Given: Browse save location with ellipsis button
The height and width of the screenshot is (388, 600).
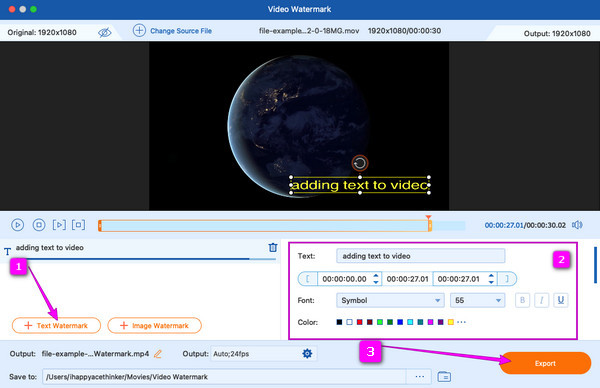Looking at the screenshot, I should click(420, 377).
